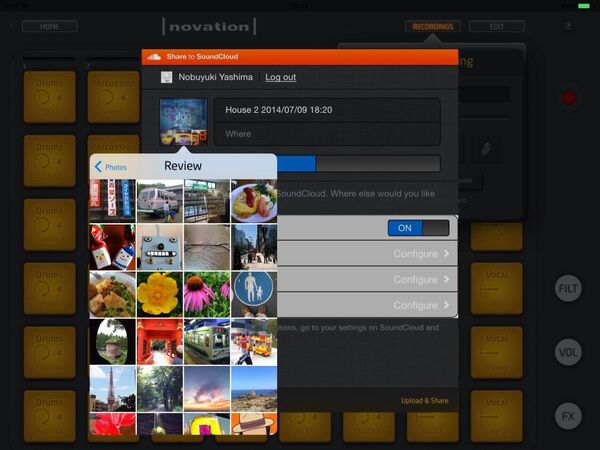This screenshot has height=450, width=600.
Task: Choose the omelette plate photo
Action: coord(254,201)
